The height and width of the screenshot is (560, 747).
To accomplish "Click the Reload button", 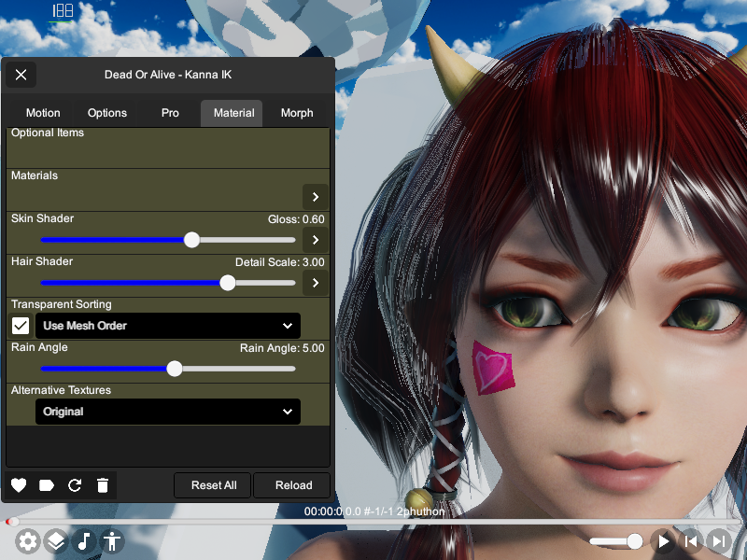I will click(x=293, y=485).
